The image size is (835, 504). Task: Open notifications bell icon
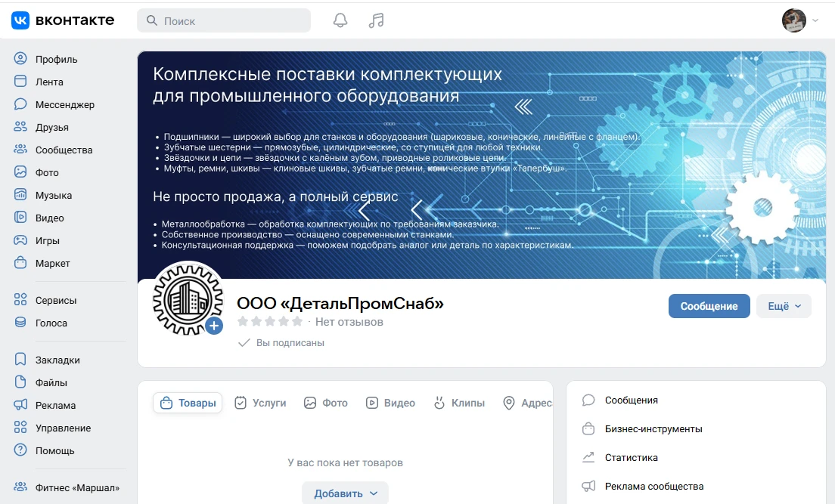point(340,20)
